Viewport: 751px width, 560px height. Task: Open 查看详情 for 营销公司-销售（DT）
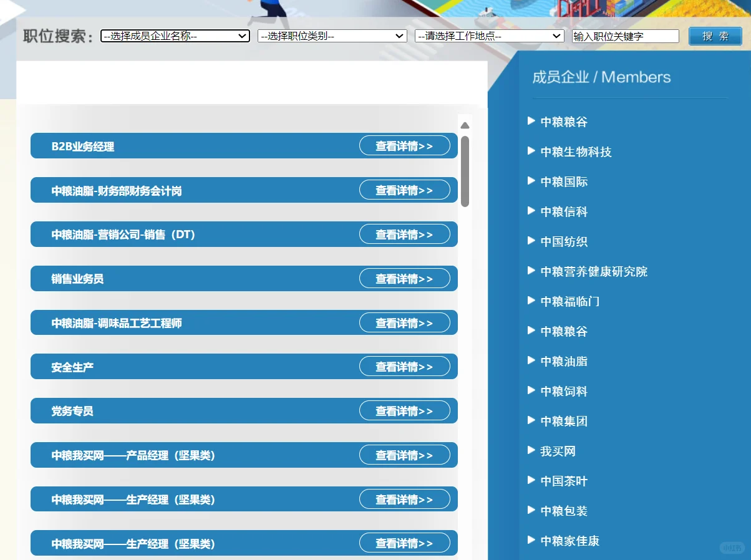click(404, 234)
